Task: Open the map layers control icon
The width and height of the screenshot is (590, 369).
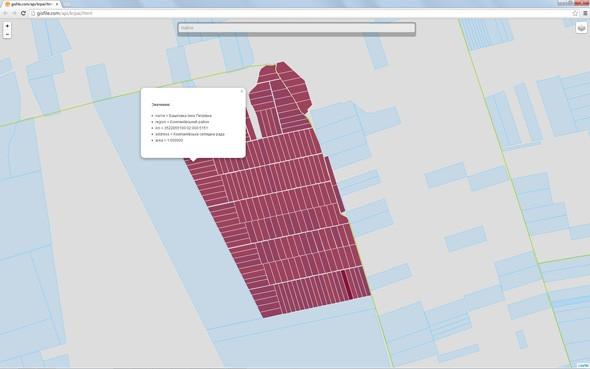Action: [x=581, y=28]
